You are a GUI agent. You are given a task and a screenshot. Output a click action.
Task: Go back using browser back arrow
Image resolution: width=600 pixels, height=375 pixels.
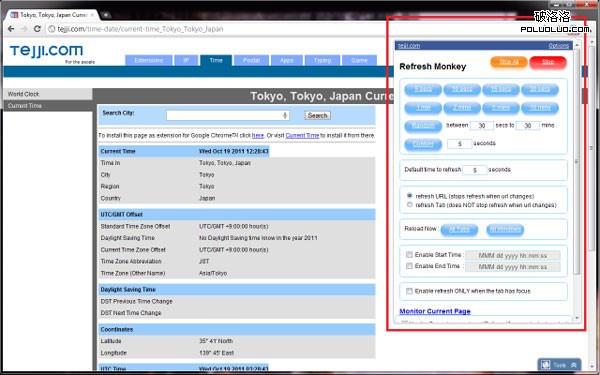click(x=11, y=29)
